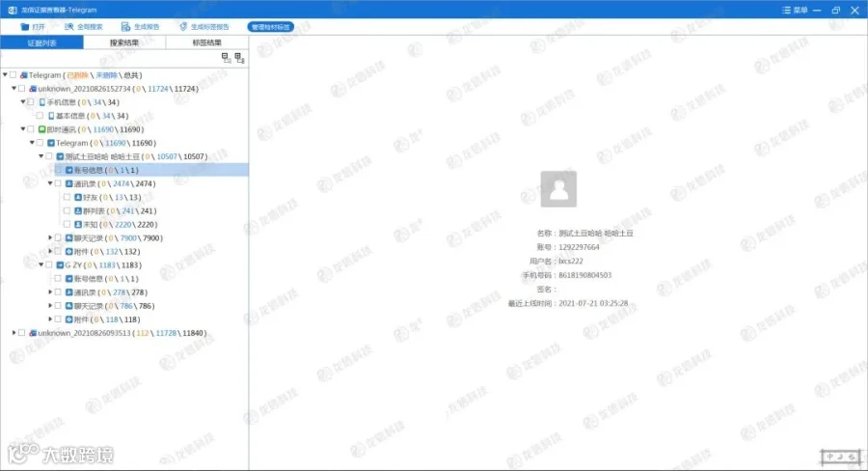Collapse the 通讯录 (2474) node
Viewport: 868px width, 471px height.
pyautogui.click(x=50, y=183)
